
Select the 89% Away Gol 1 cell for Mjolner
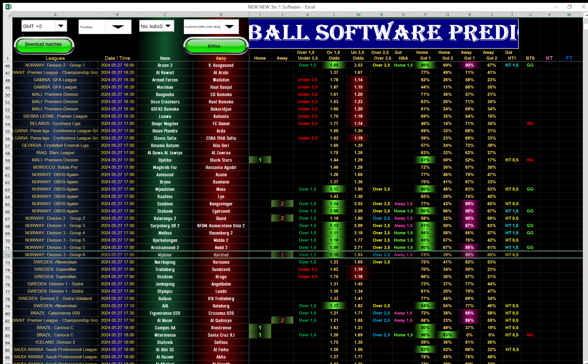pos(469,255)
